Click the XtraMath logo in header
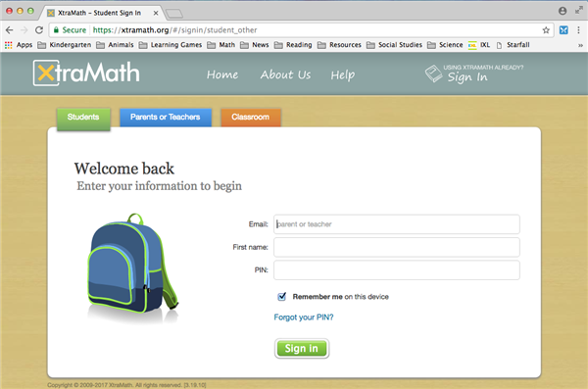 click(x=86, y=73)
